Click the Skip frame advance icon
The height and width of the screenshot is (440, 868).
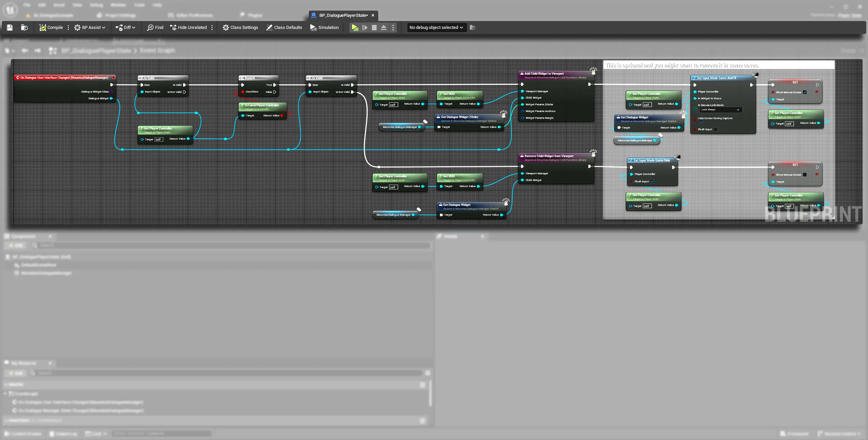coord(364,28)
